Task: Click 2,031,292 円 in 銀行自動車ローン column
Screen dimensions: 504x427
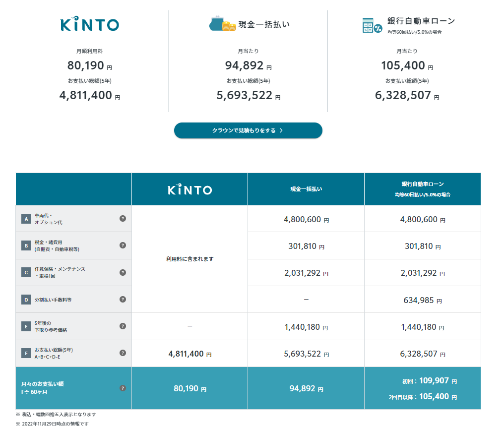Action: 423,273
